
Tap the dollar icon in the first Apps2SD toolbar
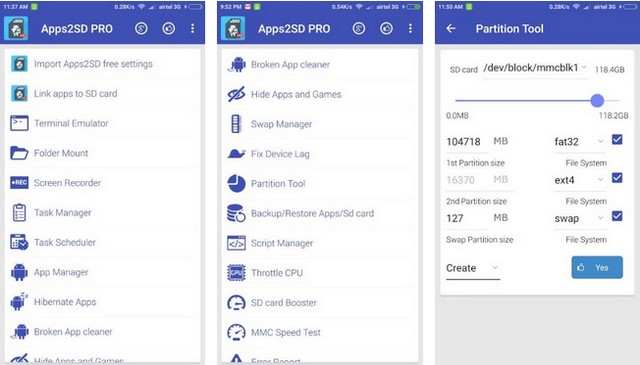(x=141, y=28)
